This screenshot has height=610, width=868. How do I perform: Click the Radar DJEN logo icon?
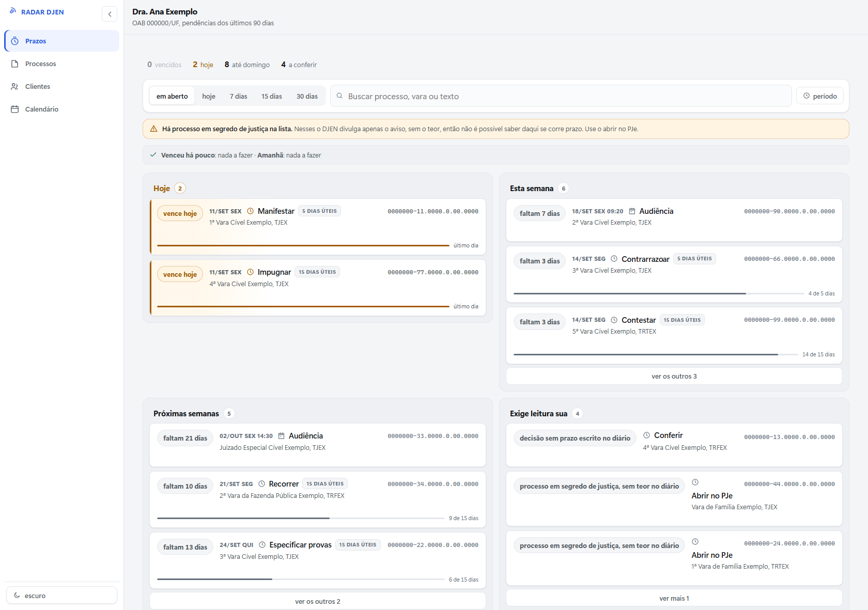(13, 11)
